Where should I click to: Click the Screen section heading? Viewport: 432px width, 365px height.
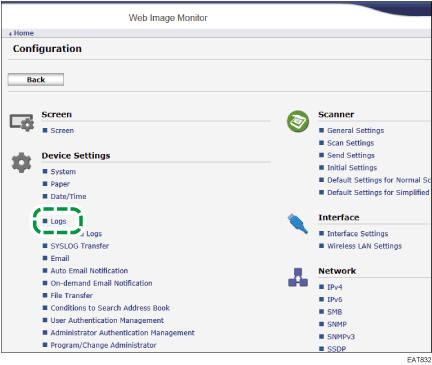point(57,114)
